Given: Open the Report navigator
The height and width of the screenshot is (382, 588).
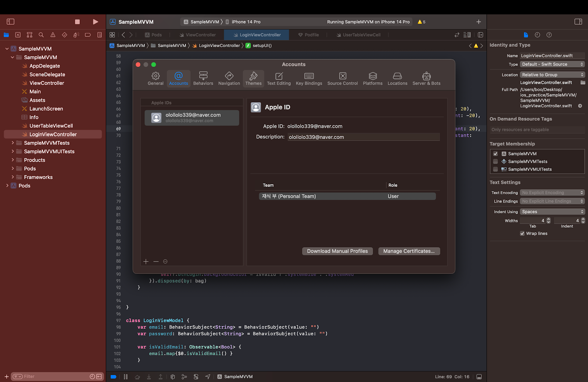Looking at the screenshot, I should [100, 35].
